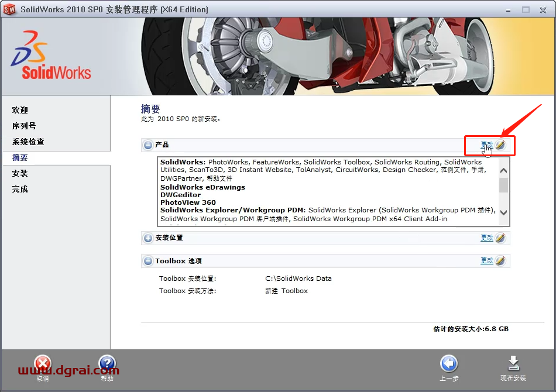Select 欢迎 step in sidebar
This screenshot has height=392, width=556.
pos(20,110)
